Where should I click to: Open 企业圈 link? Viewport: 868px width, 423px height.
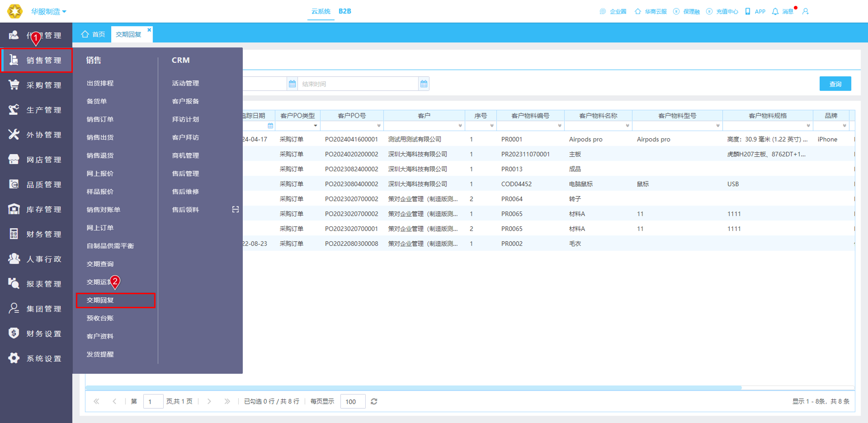point(613,11)
